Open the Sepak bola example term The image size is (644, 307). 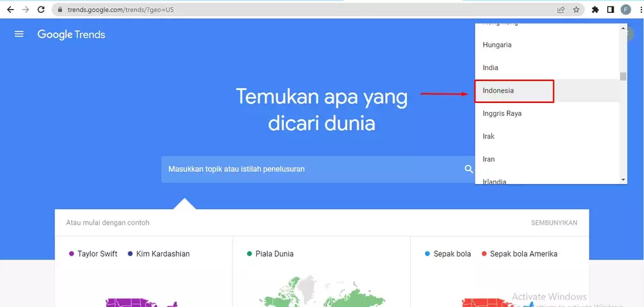coord(452,254)
